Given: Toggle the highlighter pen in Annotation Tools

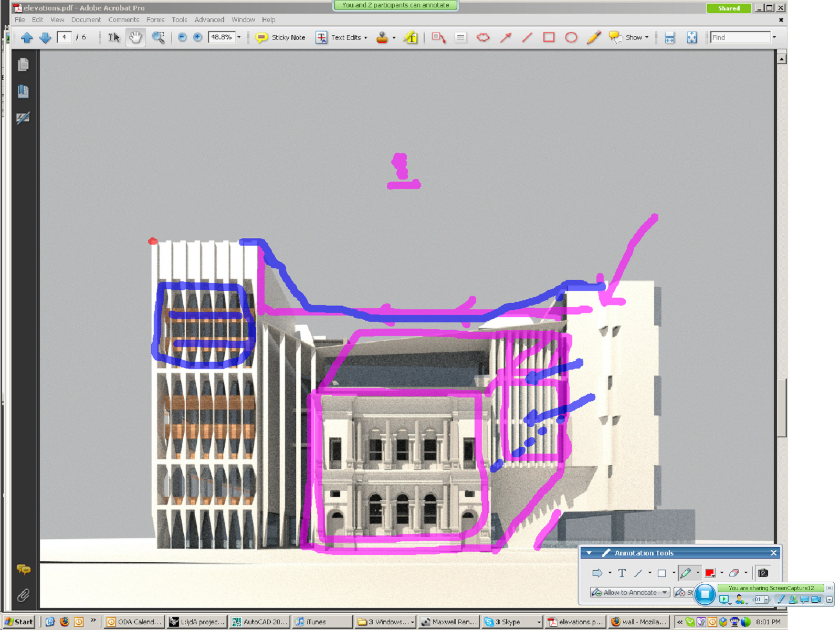Looking at the screenshot, I should coord(686,573).
